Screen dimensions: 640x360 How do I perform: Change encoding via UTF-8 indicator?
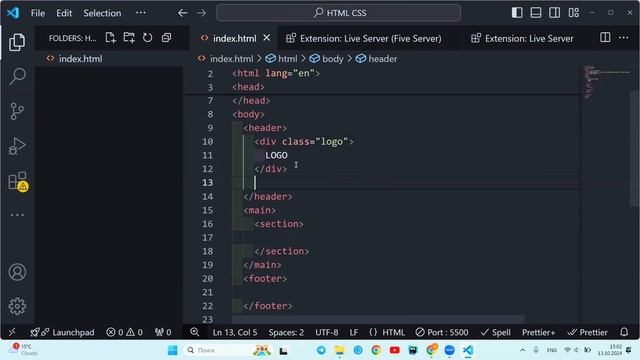(327, 332)
